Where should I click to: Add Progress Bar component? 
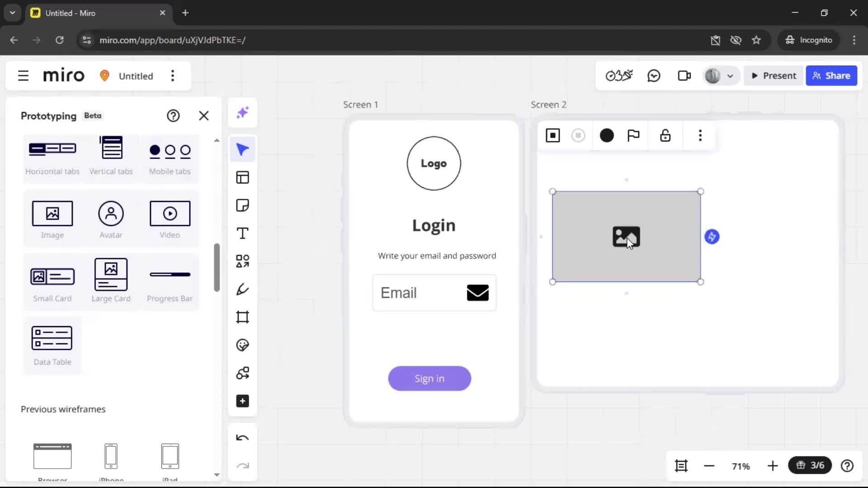point(170,283)
